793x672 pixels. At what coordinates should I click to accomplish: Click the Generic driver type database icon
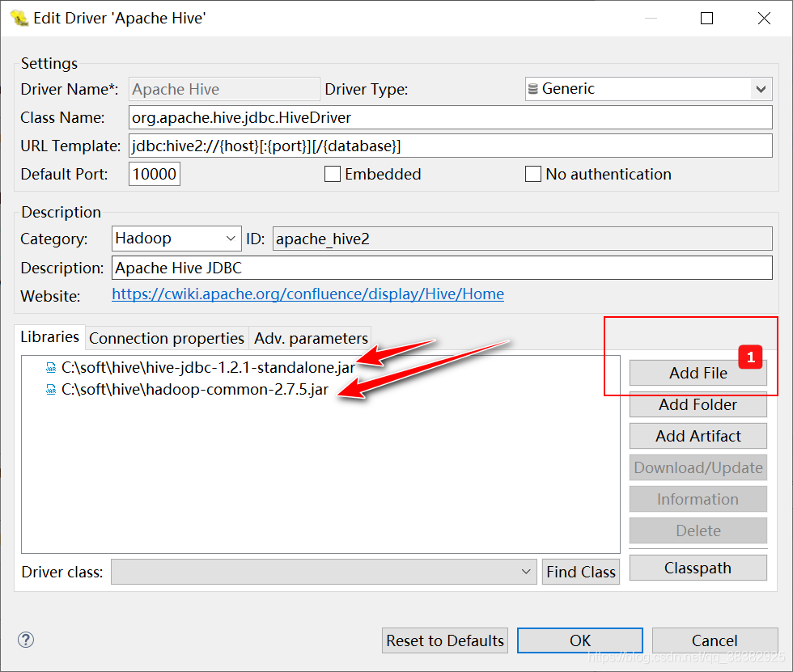(x=533, y=89)
